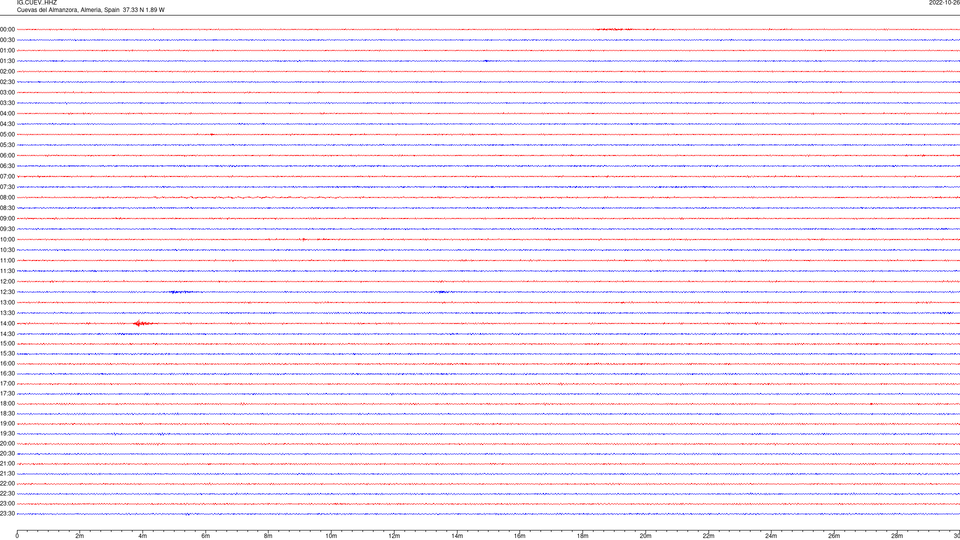Pick the 21:30 trace label

7,474
